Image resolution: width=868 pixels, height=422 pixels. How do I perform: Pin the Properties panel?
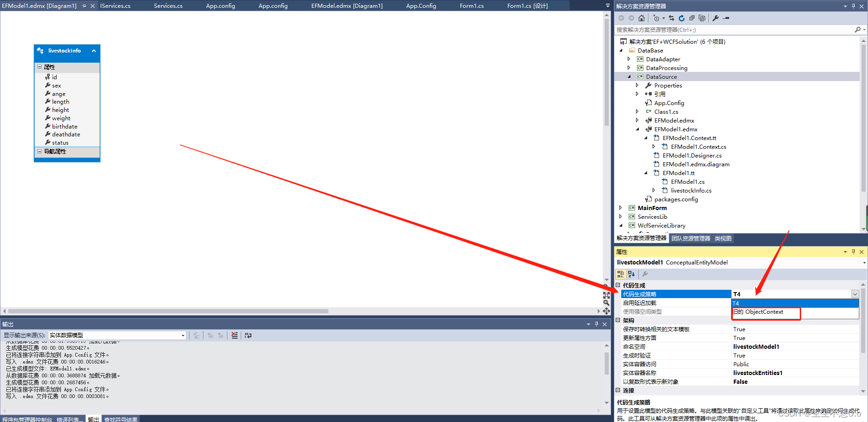pyautogui.click(x=853, y=252)
